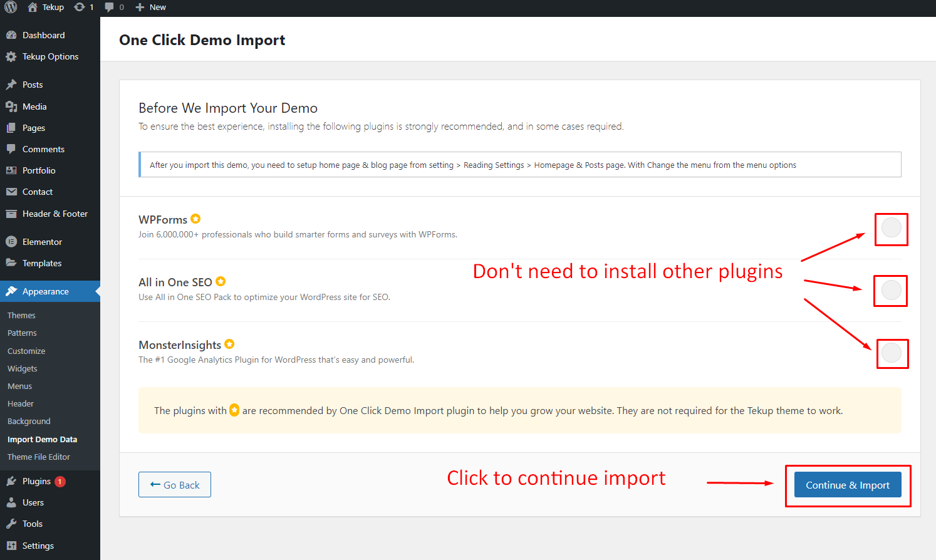Click the Templates folder icon

pos(11,263)
